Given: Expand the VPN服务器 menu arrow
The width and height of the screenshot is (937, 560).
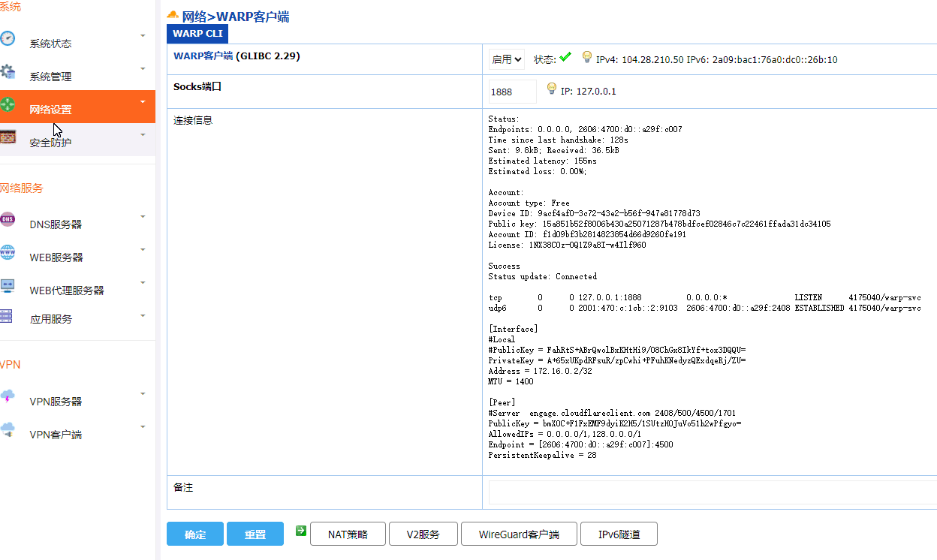Looking at the screenshot, I should (x=143, y=394).
